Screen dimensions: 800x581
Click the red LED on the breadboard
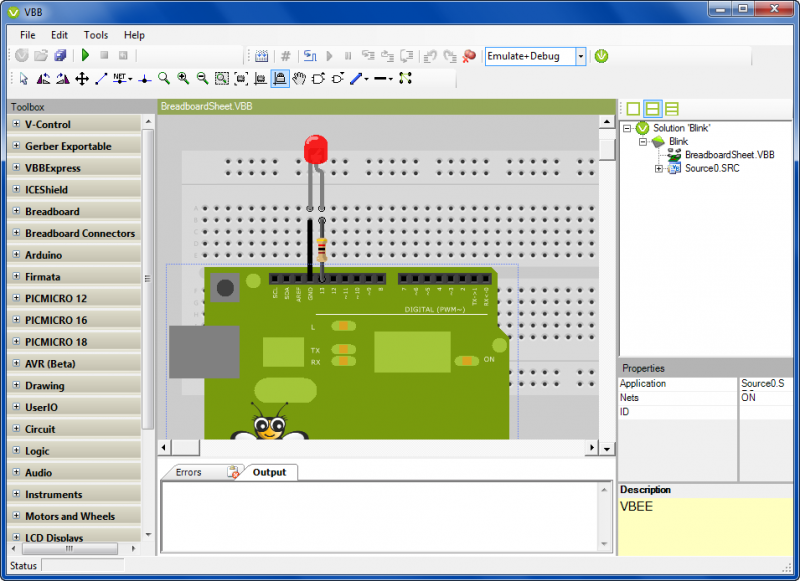click(x=316, y=149)
